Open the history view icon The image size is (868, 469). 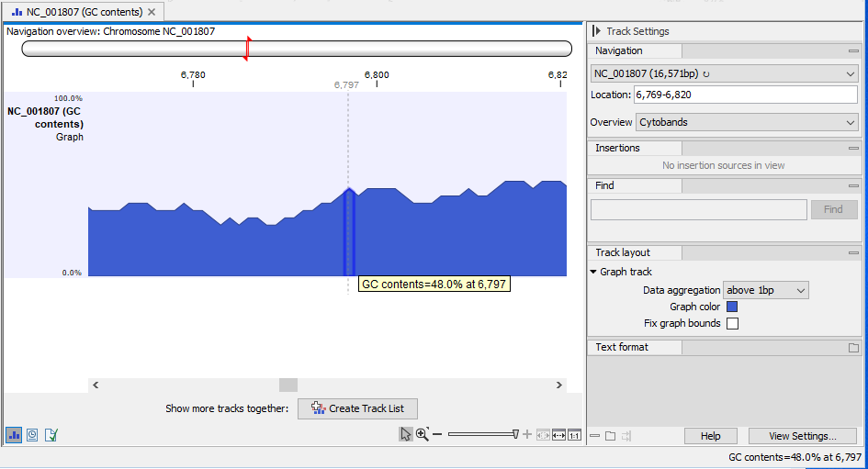tap(32, 435)
